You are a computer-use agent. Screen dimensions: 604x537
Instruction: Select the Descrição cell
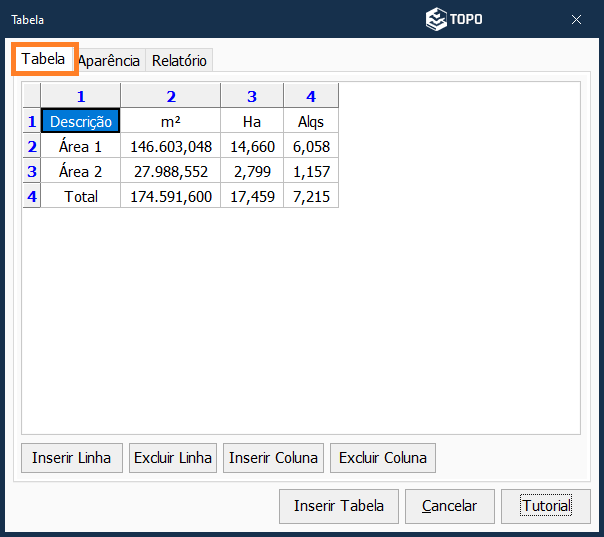[x=81, y=121]
